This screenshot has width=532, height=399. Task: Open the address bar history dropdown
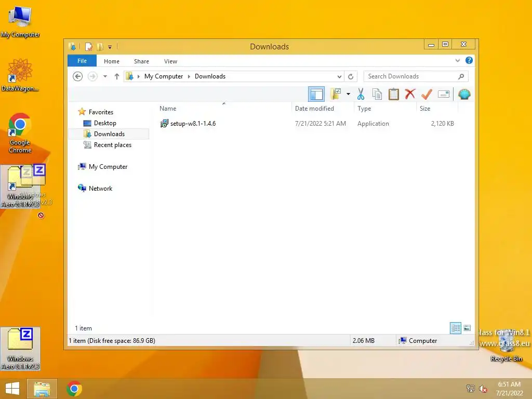pos(339,76)
